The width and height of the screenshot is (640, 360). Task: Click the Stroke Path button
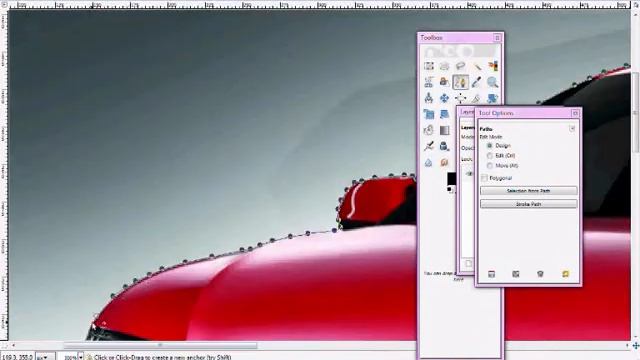[x=529, y=204]
